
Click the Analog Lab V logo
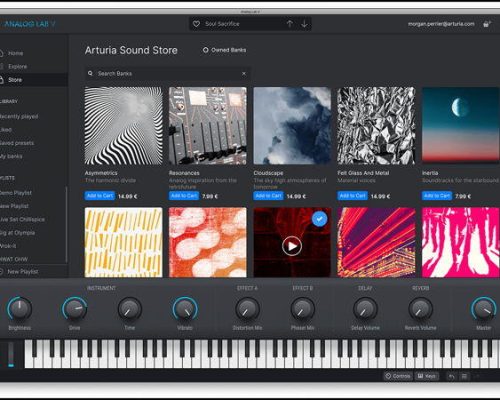29,24
